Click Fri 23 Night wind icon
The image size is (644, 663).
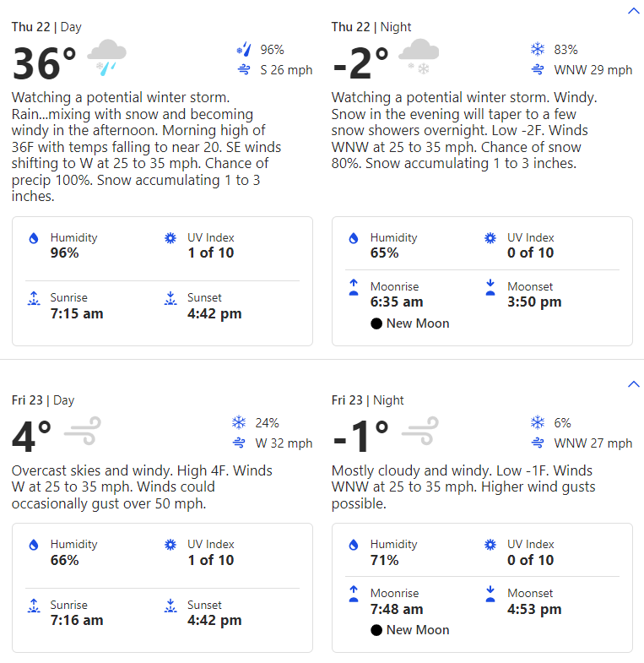pos(419,431)
